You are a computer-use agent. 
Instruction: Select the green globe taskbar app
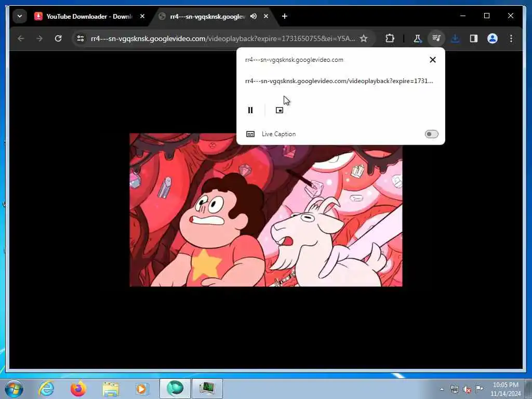(175, 389)
